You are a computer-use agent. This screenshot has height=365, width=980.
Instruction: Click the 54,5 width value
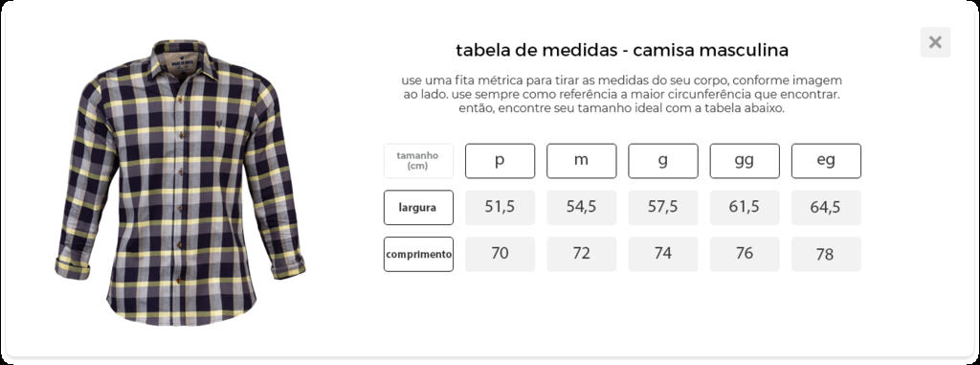pos(581,207)
